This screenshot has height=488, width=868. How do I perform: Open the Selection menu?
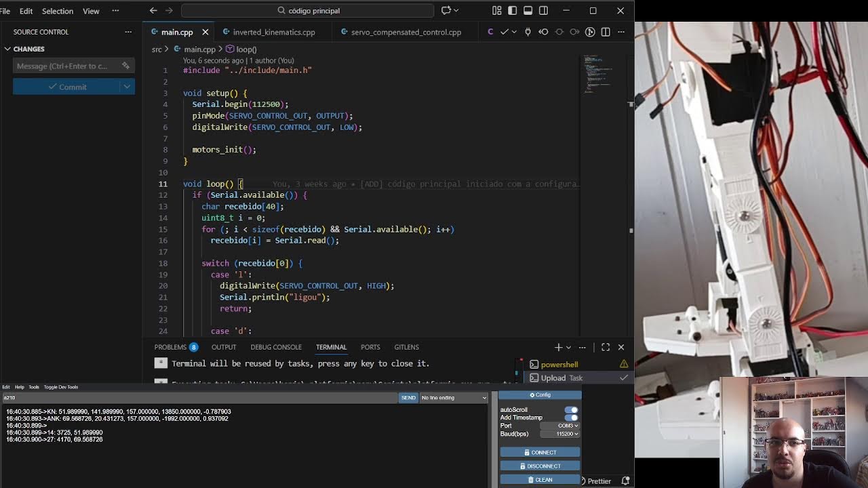[x=58, y=11]
